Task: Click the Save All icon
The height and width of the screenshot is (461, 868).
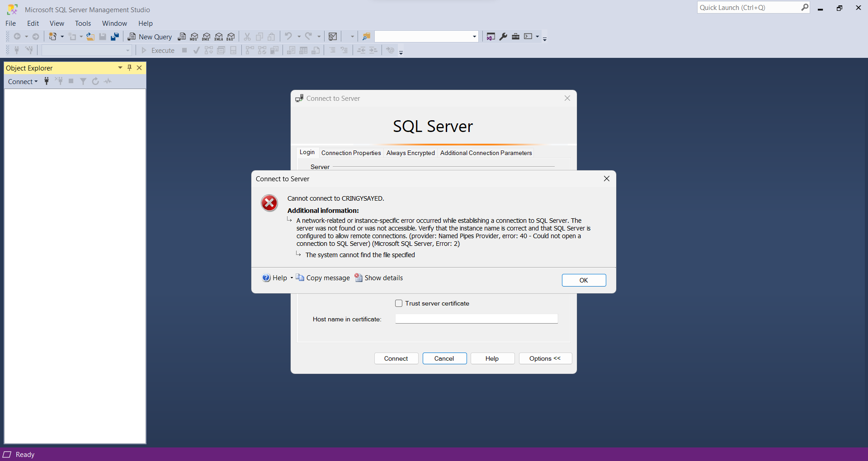Action: click(x=115, y=37)
